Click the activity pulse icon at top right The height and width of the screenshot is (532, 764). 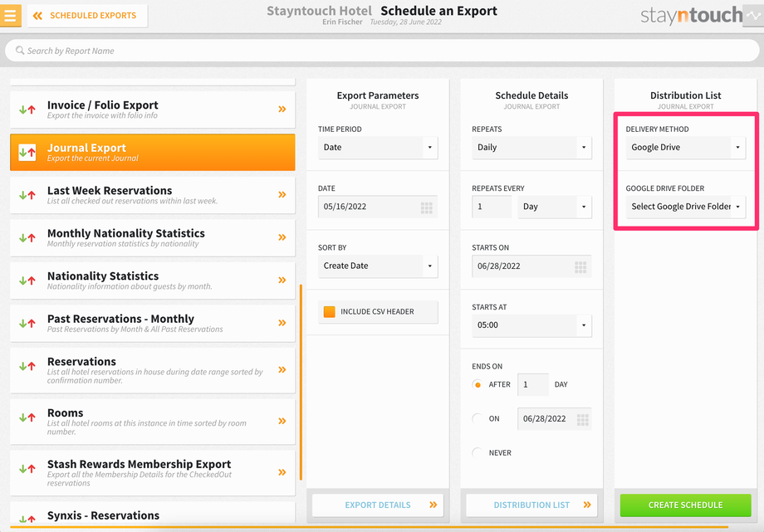pos(753,16)
